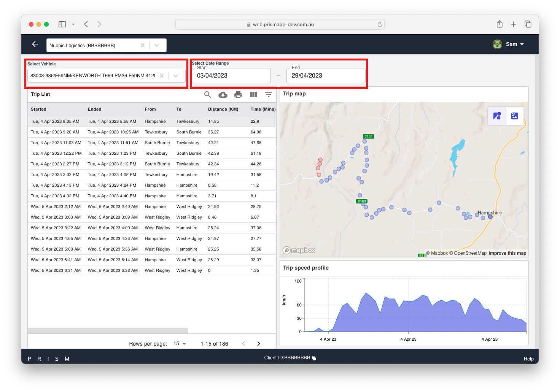Download trip list via cloud icon

click(x=223, y=95)
